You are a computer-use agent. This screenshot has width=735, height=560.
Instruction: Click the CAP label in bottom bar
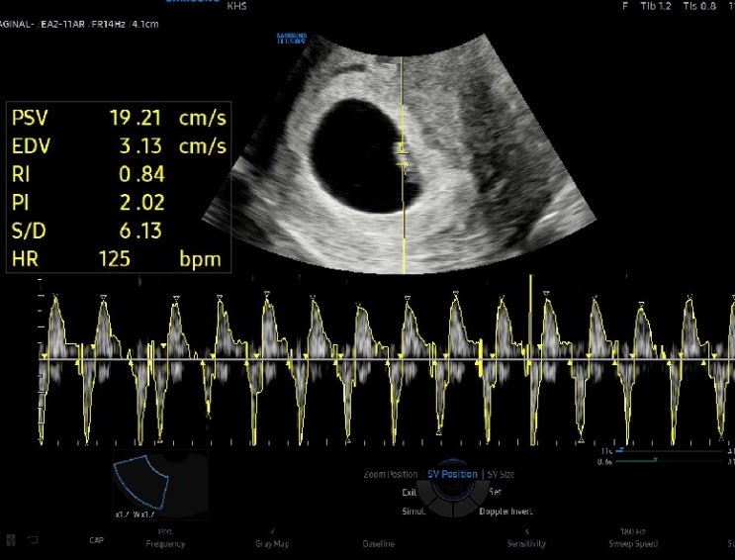tap(96, 540)
